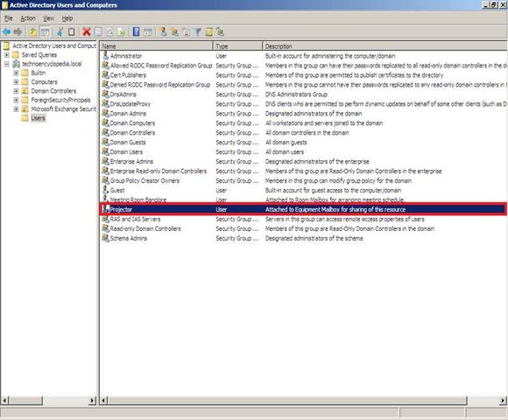Viewport: 508px width, 420px height.
Task: Click the Create new group icon
Action: 174,31
